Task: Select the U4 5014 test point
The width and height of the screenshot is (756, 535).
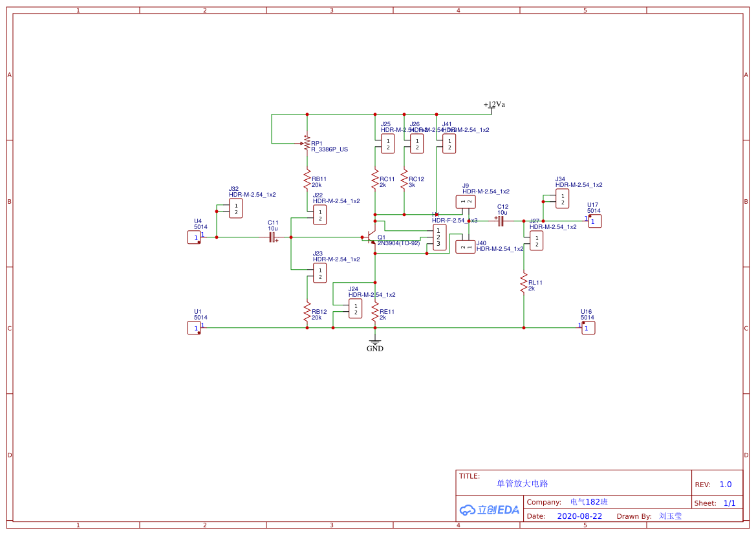Action: [194, 237]
